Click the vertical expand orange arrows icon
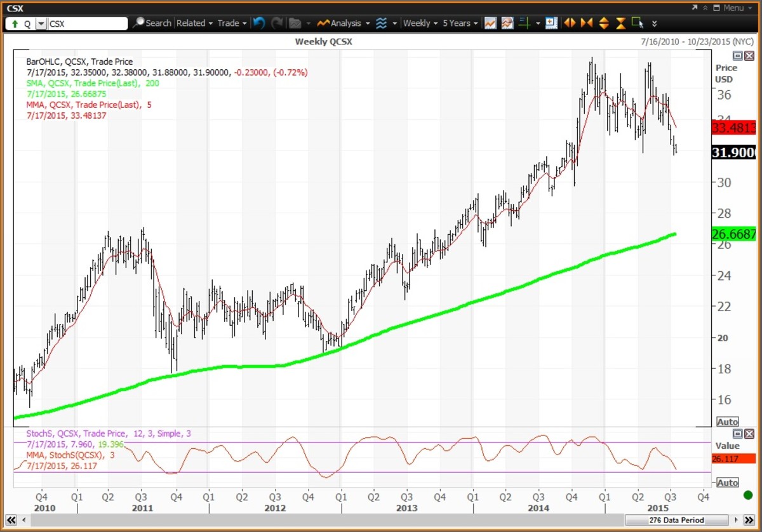This screenshot has width=762, height=532. coord(603,23)
